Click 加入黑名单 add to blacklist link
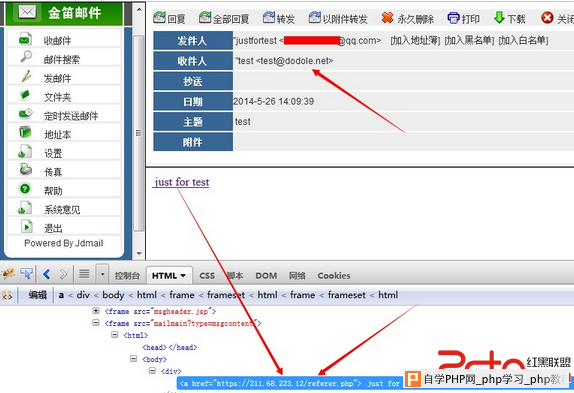 (x=469, y=41)
